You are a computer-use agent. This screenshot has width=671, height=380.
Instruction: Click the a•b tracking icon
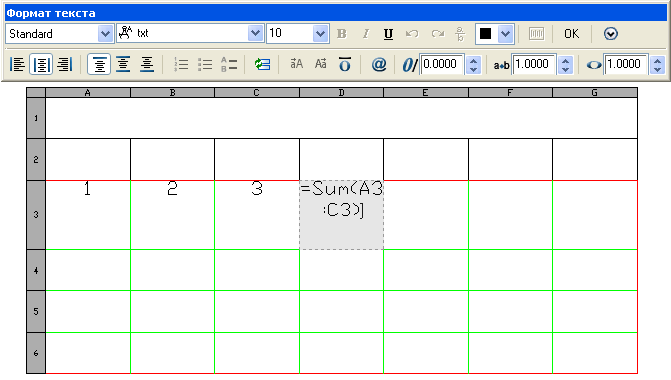[x=501, y=65]
